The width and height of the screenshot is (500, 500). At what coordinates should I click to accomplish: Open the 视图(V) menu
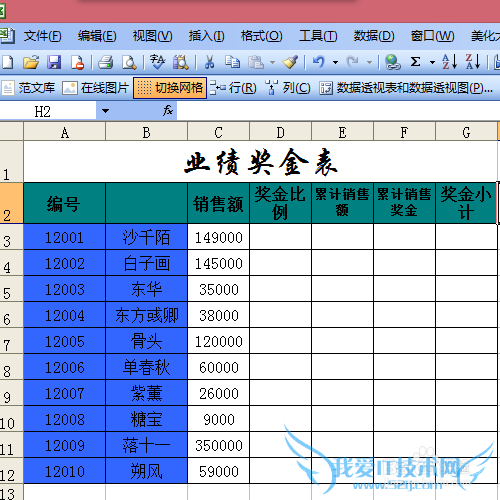[152, 36]
